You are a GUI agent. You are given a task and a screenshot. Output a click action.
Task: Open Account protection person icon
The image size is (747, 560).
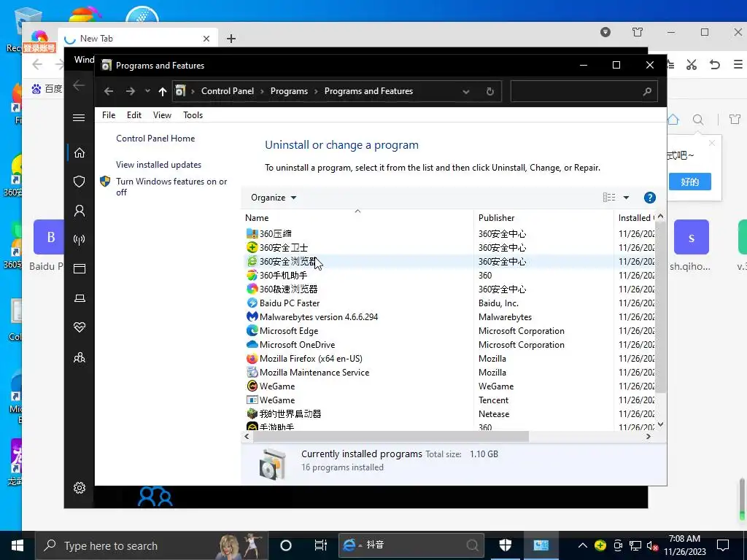point(79,211)
